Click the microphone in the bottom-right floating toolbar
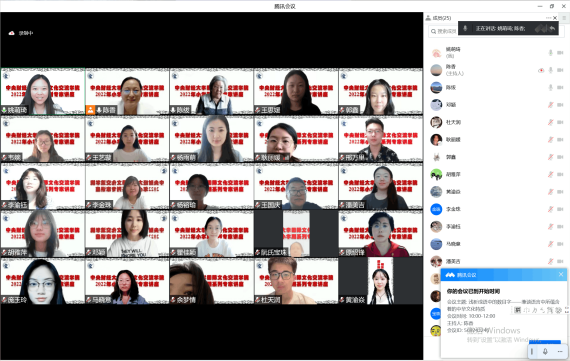The image size is (570, 361). [x=545, y=351]
